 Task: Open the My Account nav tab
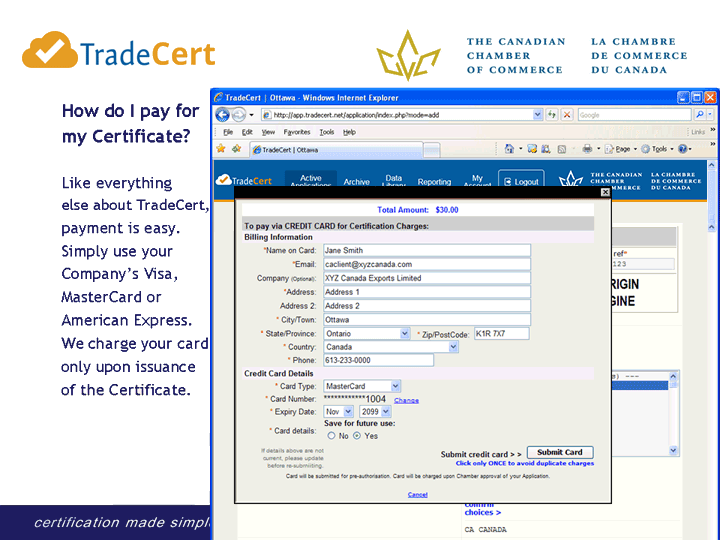pos(477,180)
